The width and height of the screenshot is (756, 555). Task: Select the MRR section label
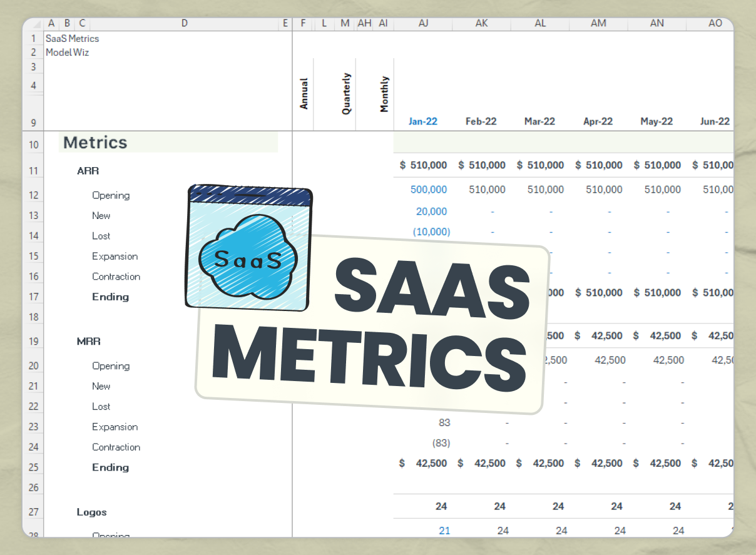click(x=88, y=341)
